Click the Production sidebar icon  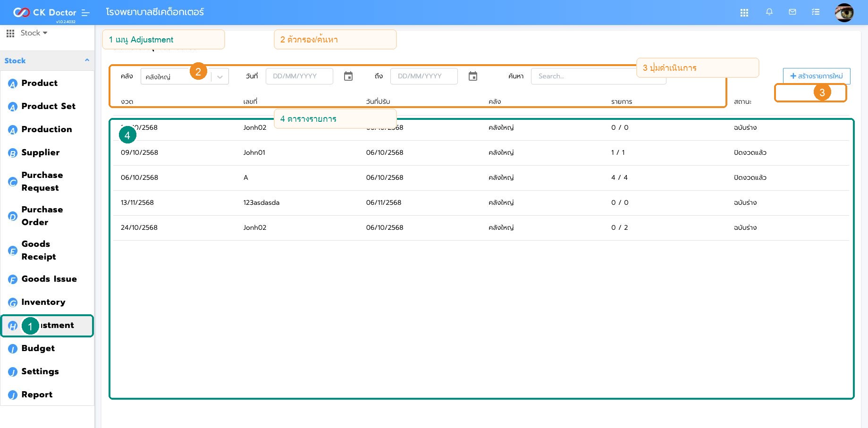[13, 130]
